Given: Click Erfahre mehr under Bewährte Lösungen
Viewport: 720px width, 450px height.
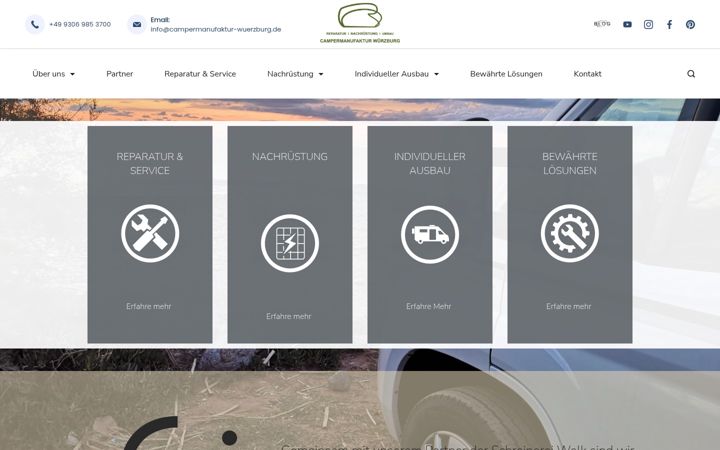Looking at the screenshot, I should 569,306.
